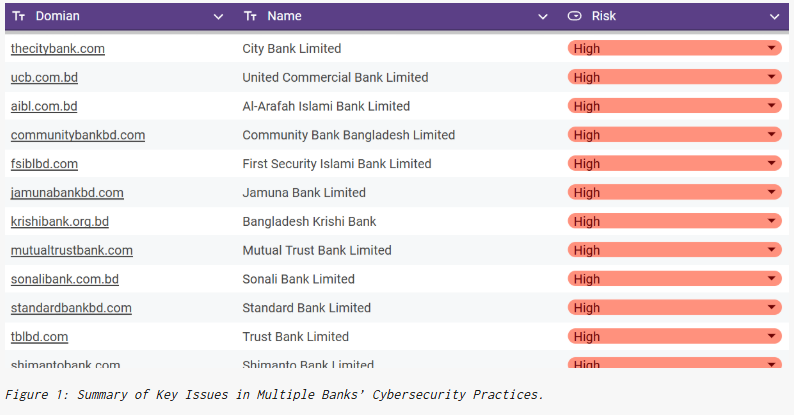Open risk dropdown for Trust Bank Limited

771,336
